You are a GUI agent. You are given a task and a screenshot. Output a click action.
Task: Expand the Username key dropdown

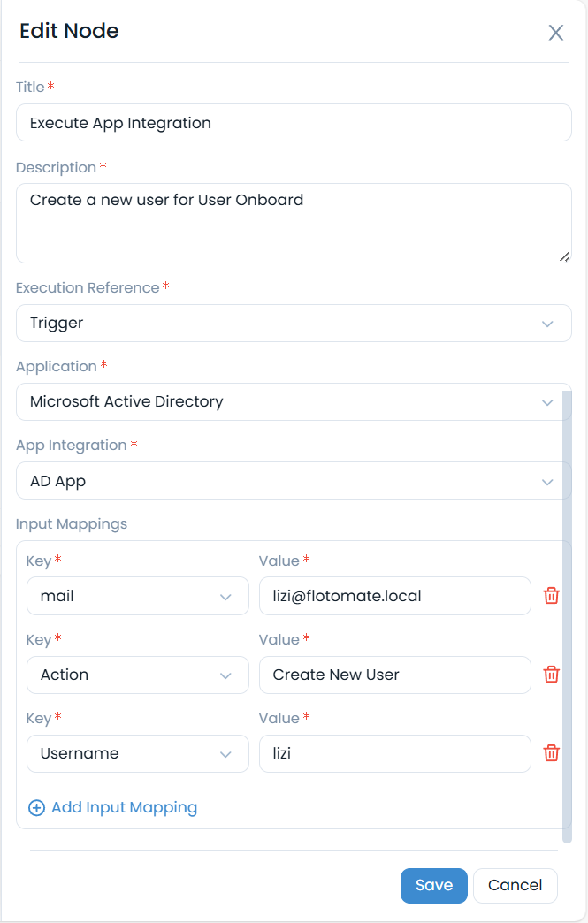tap(137, 753)
